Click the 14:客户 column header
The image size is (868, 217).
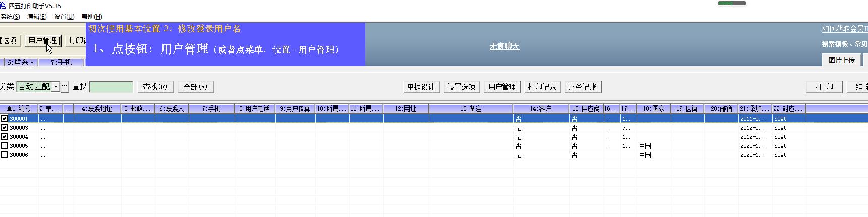click(541, 108)
